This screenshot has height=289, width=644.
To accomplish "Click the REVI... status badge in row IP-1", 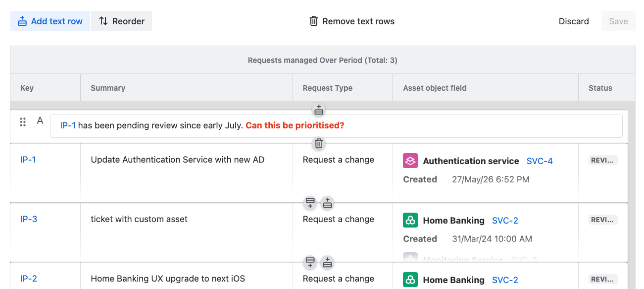I will click(603, 160).
